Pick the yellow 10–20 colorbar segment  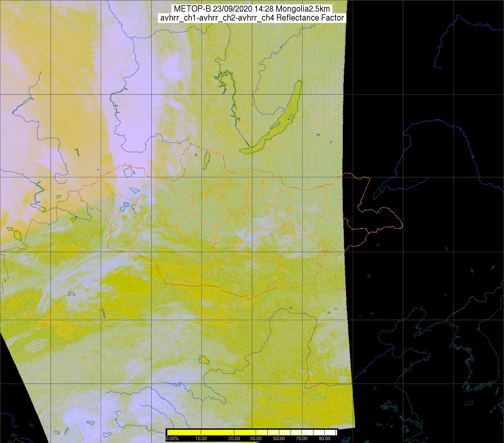tap(218, 432)
